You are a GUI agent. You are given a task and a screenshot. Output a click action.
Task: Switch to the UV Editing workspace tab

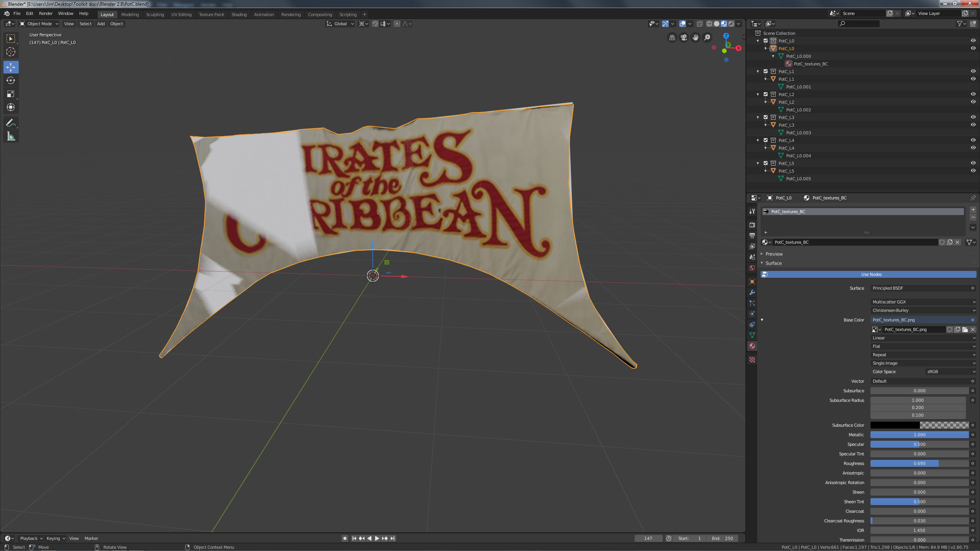pyautogui.click(x=181, y=15)
